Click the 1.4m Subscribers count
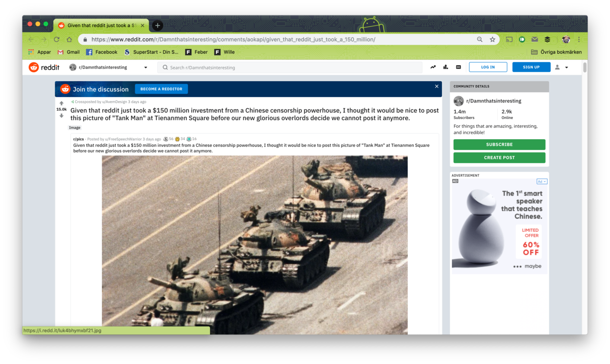This screenshot has width=610, height=364. click(x=464, y=114)
